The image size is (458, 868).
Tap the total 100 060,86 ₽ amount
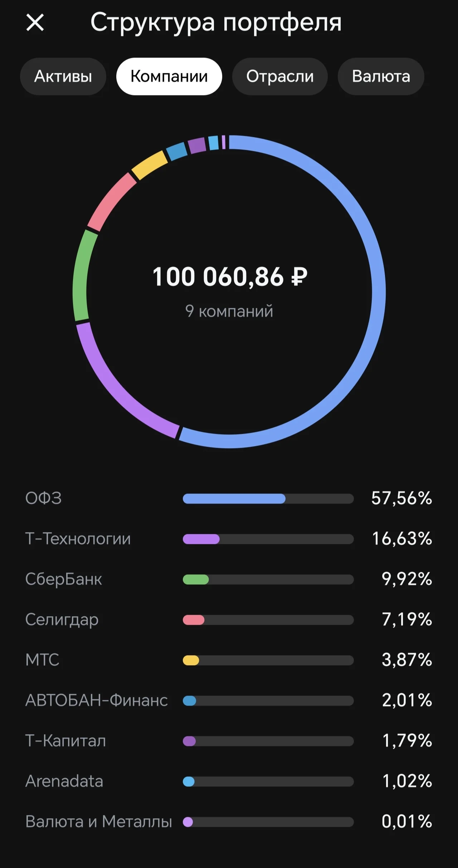230,277
